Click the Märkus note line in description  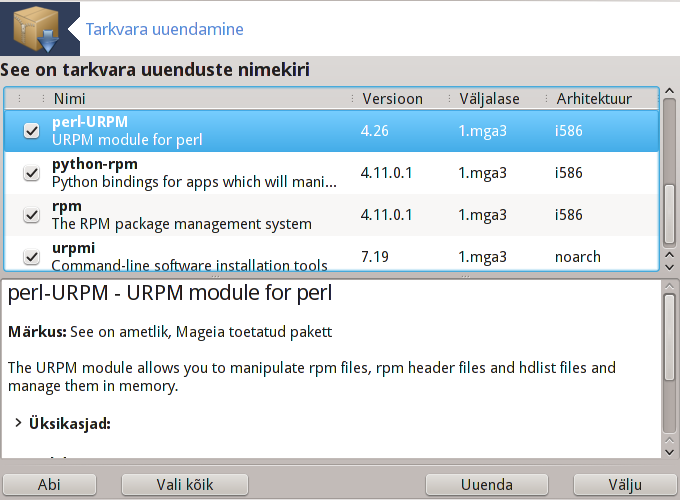tap(170, 332)
